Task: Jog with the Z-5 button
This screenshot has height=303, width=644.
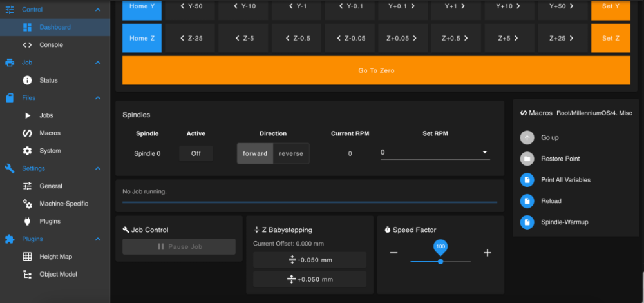Action: 243,38
